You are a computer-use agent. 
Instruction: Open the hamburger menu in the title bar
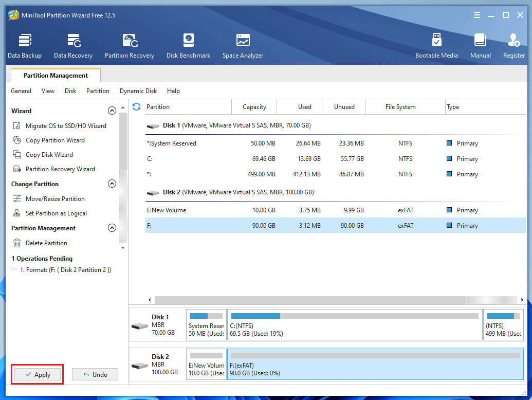[x=476, y=15]
